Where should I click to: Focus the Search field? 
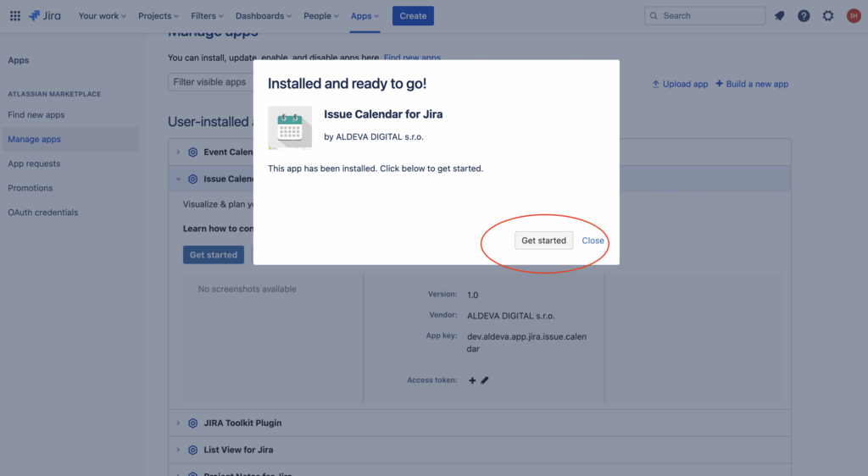704,16
